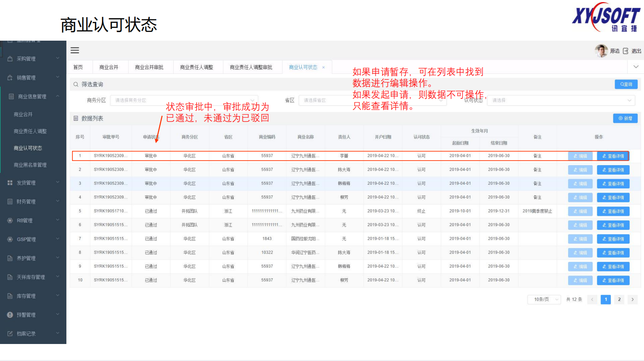Click 编辑 in row 7
The width and height of the screenshot is (644, 361).
[x=580, y=239]
